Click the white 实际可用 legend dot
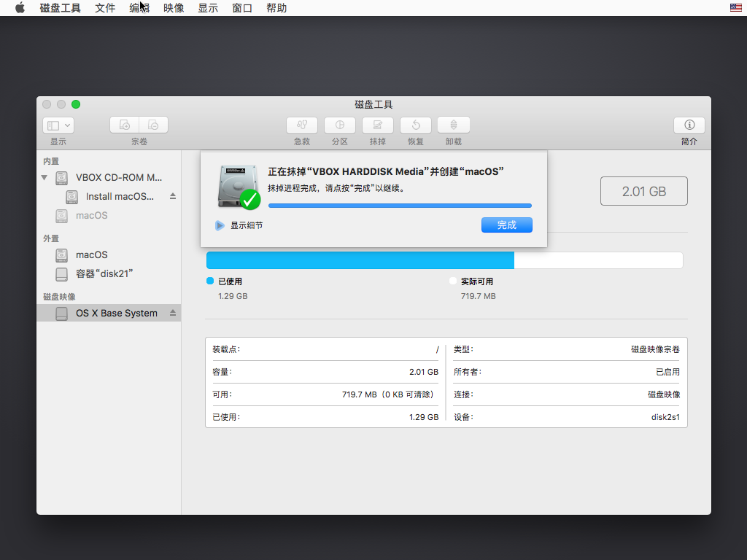The height and width of the screenshot is (560, 747). (x=453, y=281)
